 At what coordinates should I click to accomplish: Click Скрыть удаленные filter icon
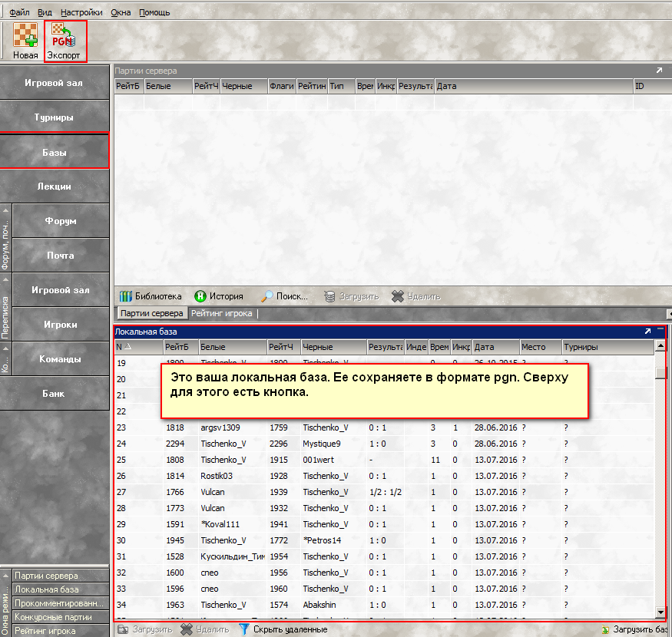click(244, 629)
